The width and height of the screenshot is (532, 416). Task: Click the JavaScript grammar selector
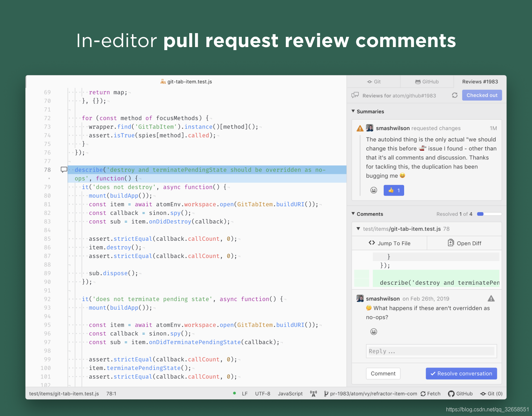tap(290, 393)
